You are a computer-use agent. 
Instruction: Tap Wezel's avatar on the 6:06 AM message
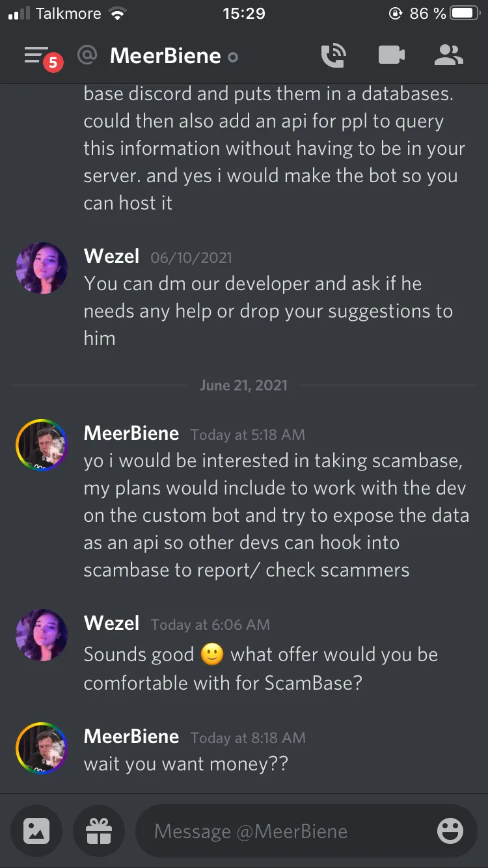pos(42,635)
